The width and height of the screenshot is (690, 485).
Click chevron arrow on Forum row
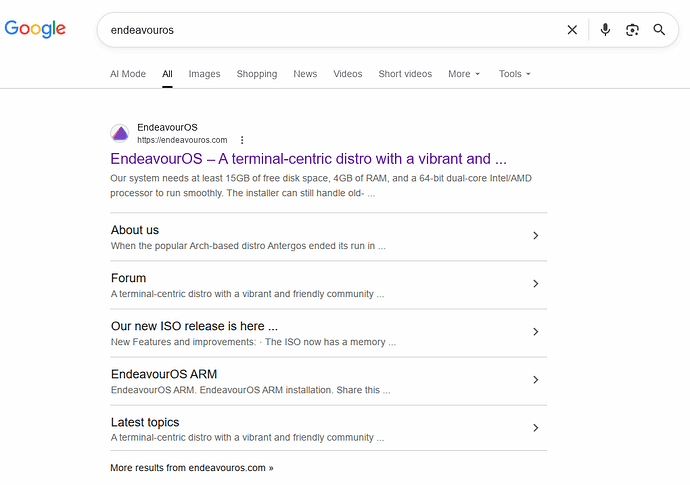pos(536,283)
